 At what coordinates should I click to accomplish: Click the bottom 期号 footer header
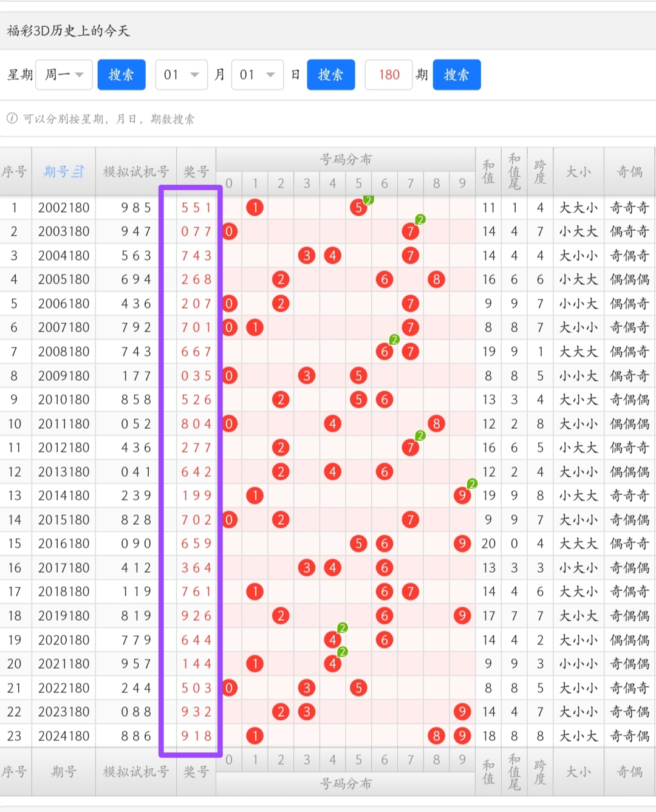(x=64, y=772)
